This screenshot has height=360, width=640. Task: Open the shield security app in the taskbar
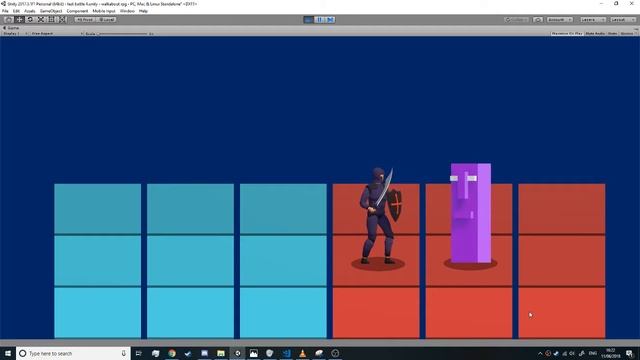pyautogui.click(x=269, y=353)
